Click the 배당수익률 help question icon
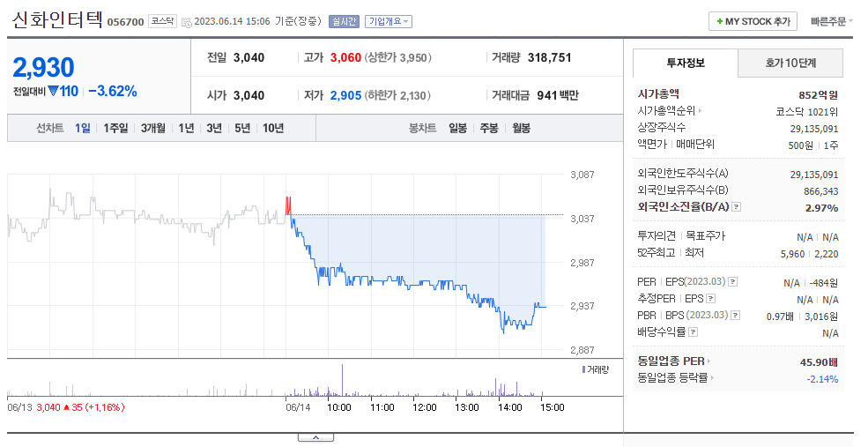Image resolution: width=868 pixels, height=447 pixels. (693, 332)
